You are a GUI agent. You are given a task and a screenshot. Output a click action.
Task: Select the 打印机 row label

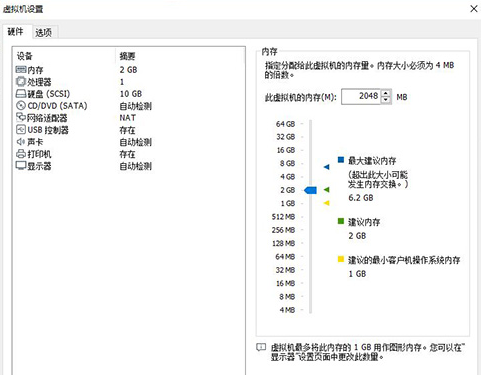(39, 154)
